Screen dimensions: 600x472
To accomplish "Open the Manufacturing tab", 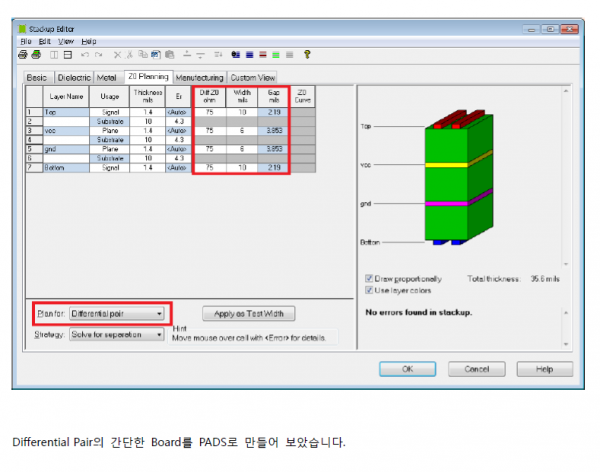I will pos(200,76).
